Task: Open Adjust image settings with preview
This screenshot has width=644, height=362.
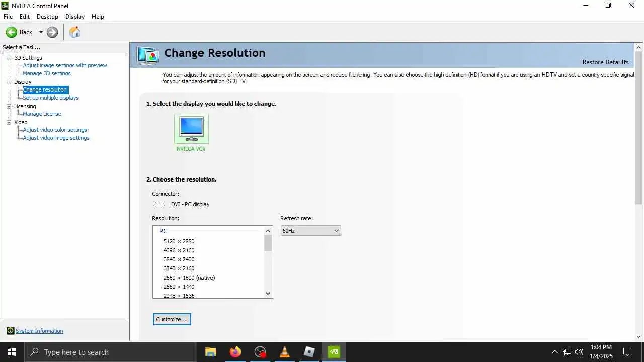Action: tap(65, 65)
